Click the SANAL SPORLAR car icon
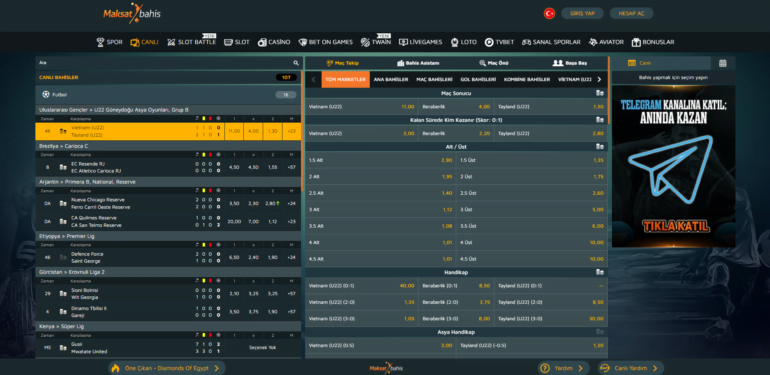The width and height of the screenshot is (770, 375). [x=526, y=42]
